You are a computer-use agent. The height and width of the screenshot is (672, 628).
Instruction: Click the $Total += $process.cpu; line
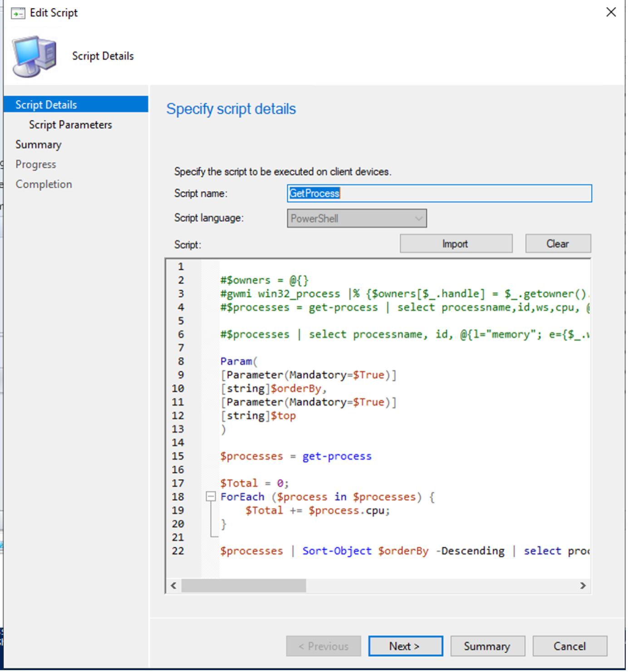[319, 511]
